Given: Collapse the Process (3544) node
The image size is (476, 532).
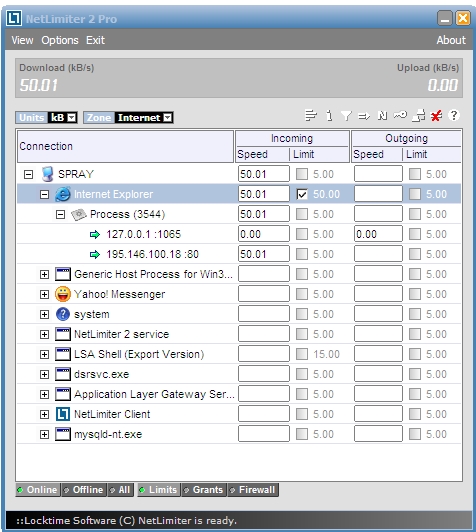Looking at the screenshot, I should tap(60, 214).
